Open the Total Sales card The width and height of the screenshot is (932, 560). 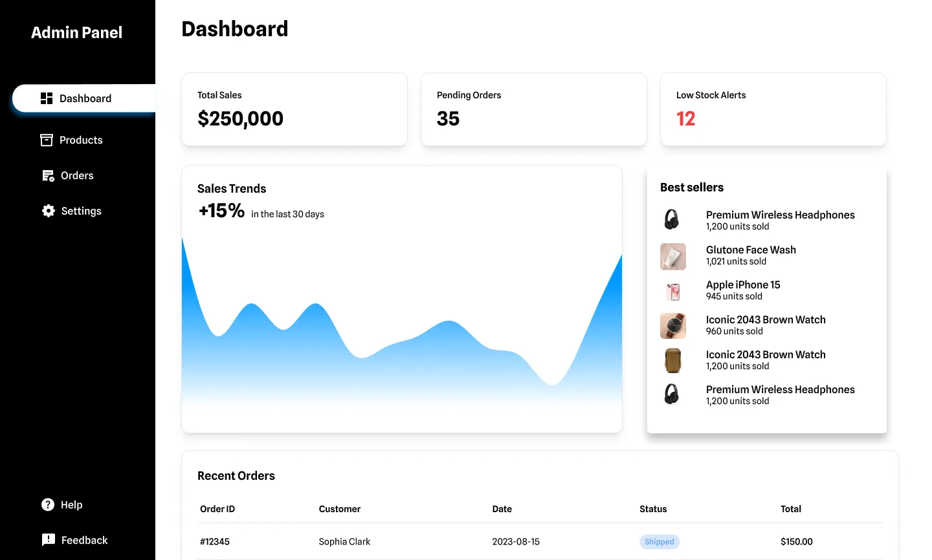tap(294, 109)
